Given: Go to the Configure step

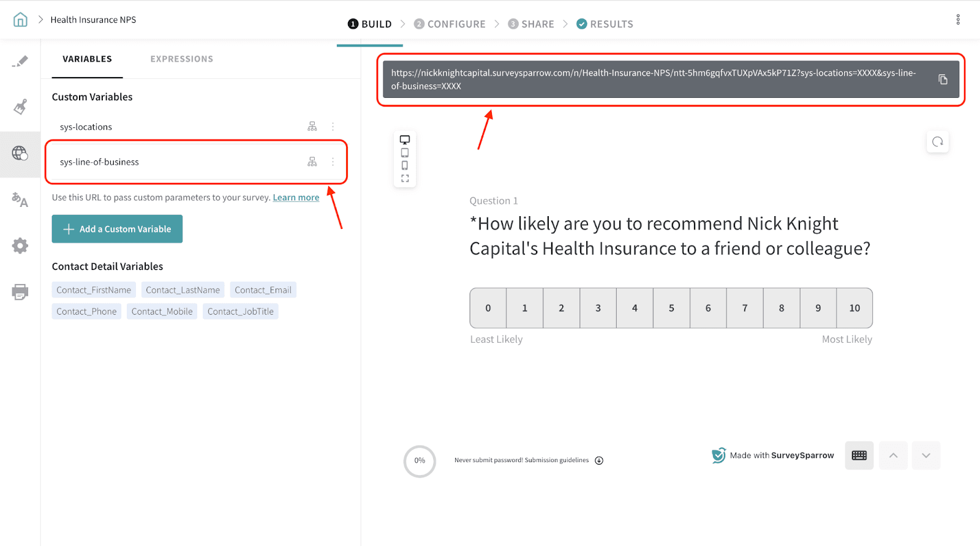Looking at the screenshot, I should (x=450, y=24).
